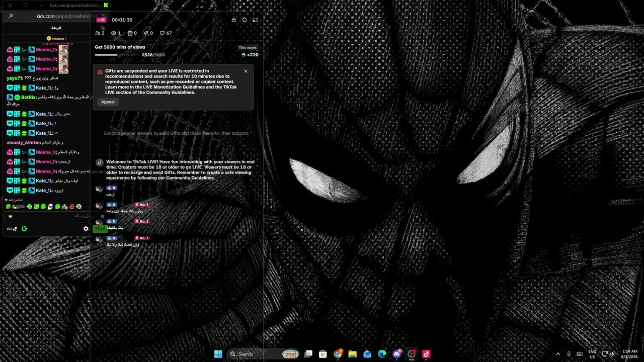Click the taskbar Search box
This screenshot has width=644, height=362.
point(263,354)
